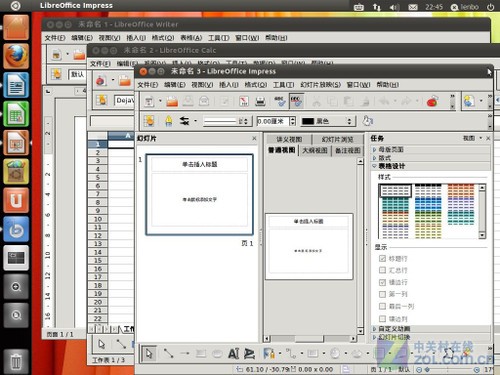Click the hand/shadow icon after color dropdown
This screenshot has height=375, width=500.
click(368, 121)
